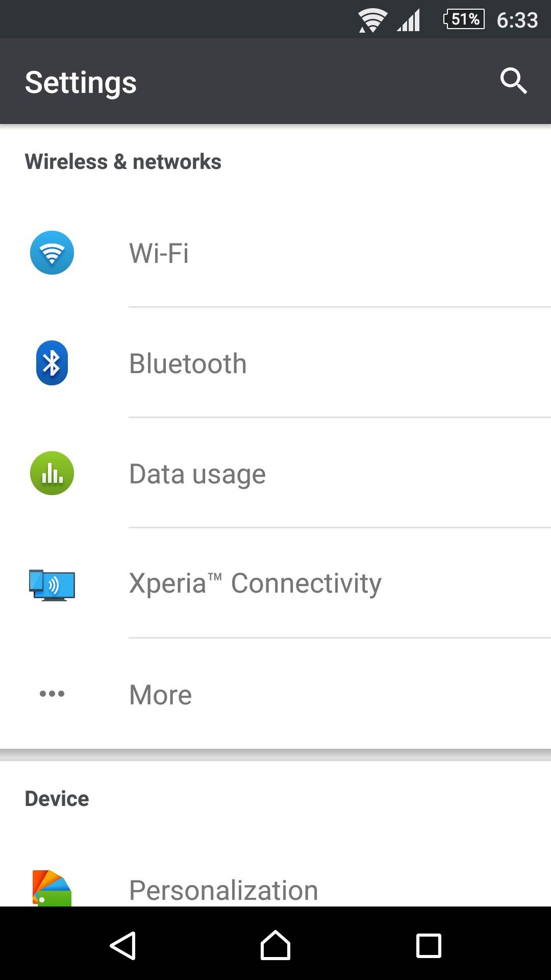Open Bluetooth settings label
The height and width of the screenshot is (980, 551).
(x=188, y=363)
